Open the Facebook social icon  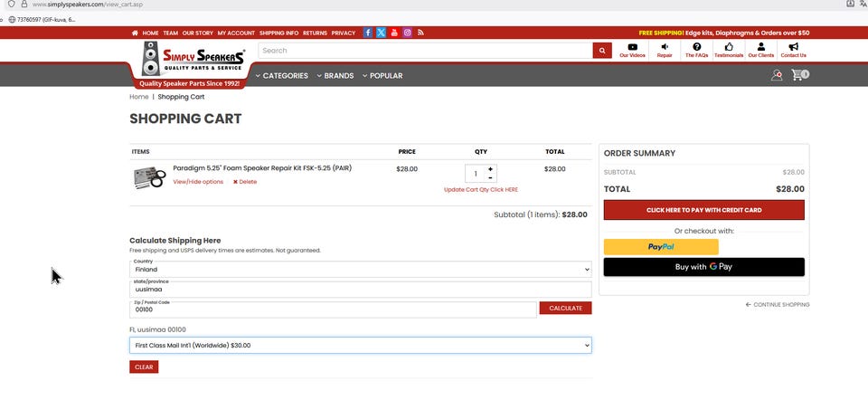[368, 33]
